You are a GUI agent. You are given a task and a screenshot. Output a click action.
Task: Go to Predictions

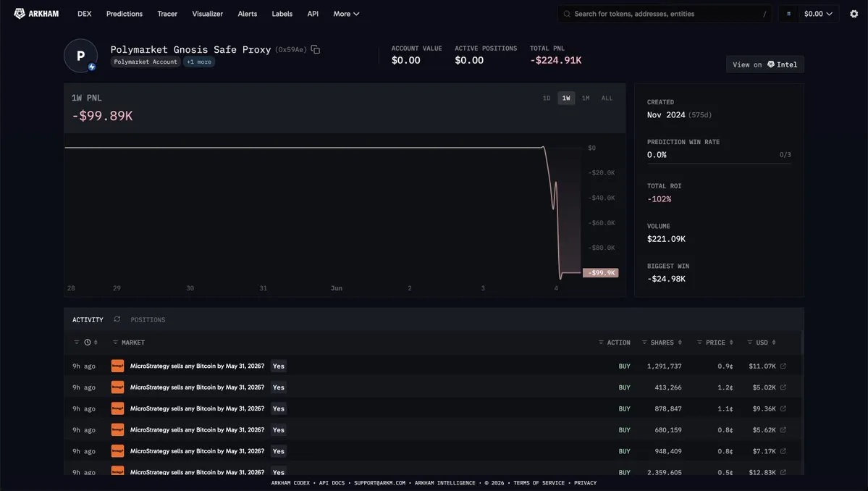pos(125,14)
